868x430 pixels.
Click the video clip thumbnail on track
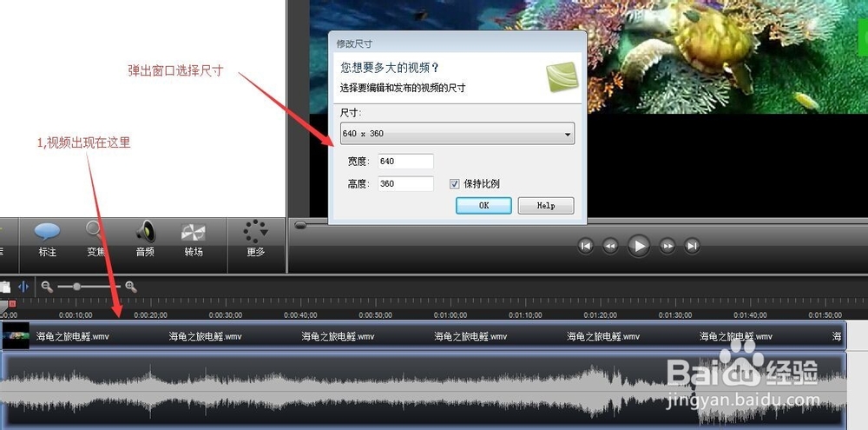tap(16, 336)
